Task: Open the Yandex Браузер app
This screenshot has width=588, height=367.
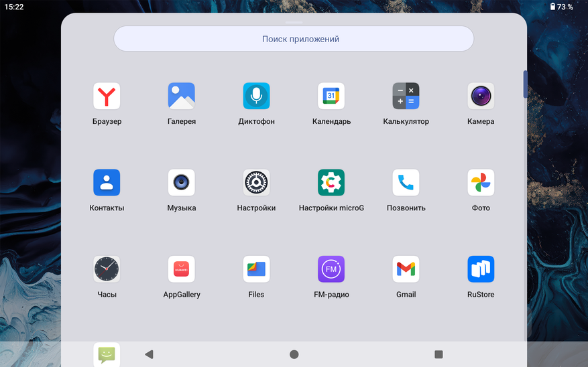Action: (x=107, y=96)
